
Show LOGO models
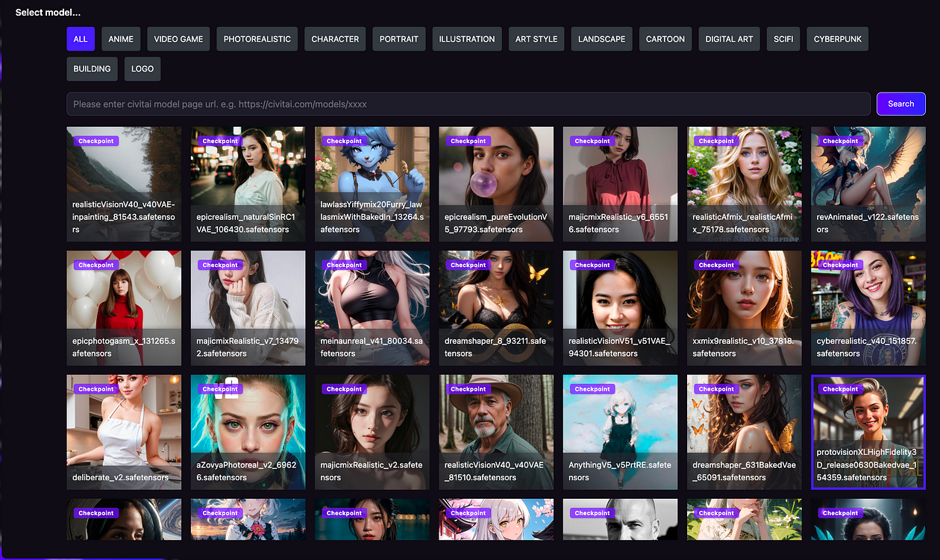pyautogui.click(x=142, y=69)
